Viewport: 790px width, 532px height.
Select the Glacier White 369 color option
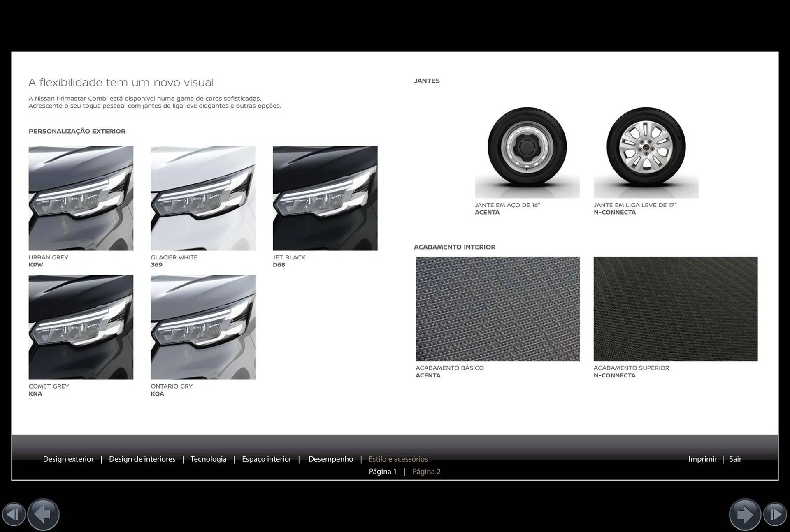point(202,198)
